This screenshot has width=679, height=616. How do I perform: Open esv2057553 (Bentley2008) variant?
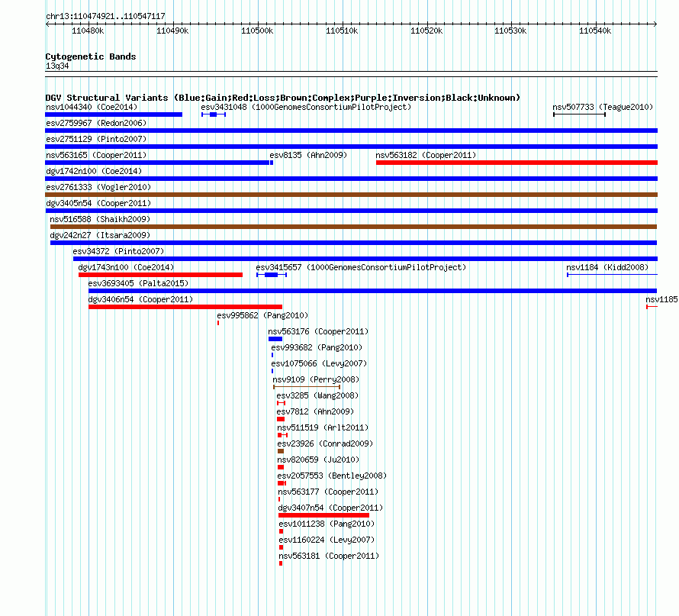(x=332, y=476)
